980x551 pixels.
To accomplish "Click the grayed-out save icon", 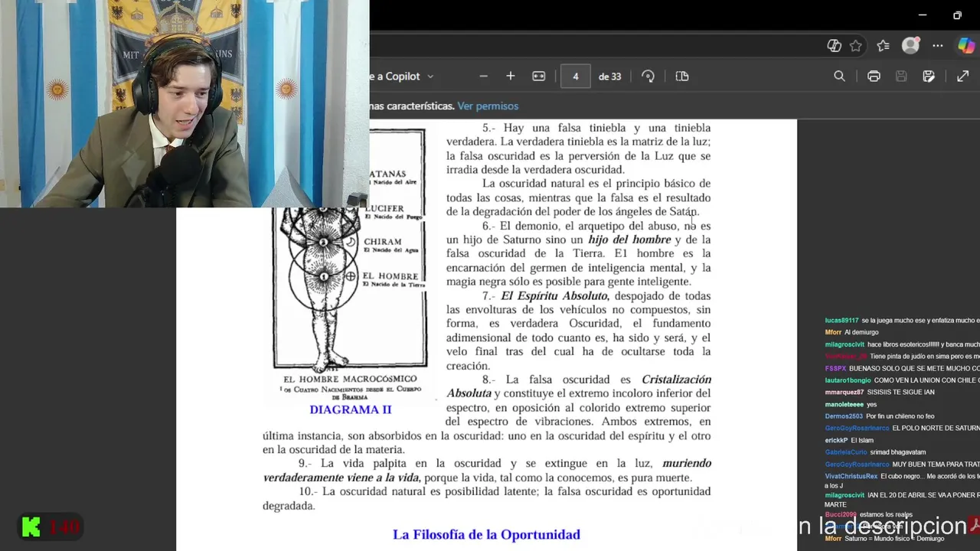I will (901, 77).
